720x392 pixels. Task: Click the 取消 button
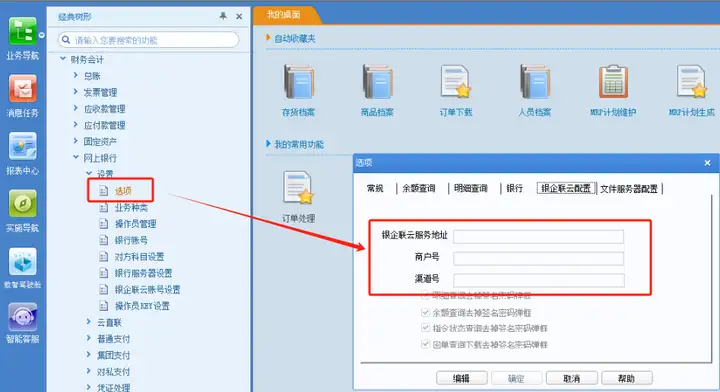coord(572,378)
